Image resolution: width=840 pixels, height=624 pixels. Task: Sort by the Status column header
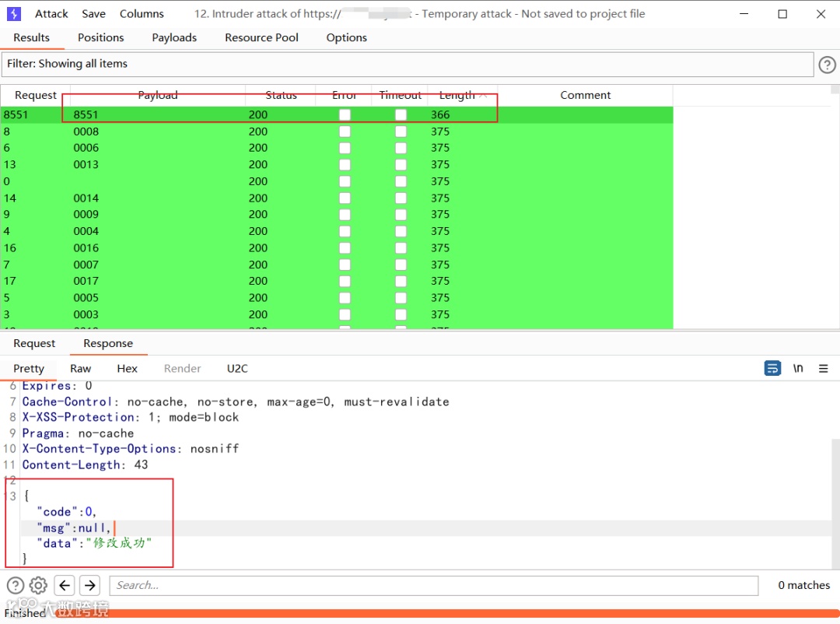coord(281,95)
